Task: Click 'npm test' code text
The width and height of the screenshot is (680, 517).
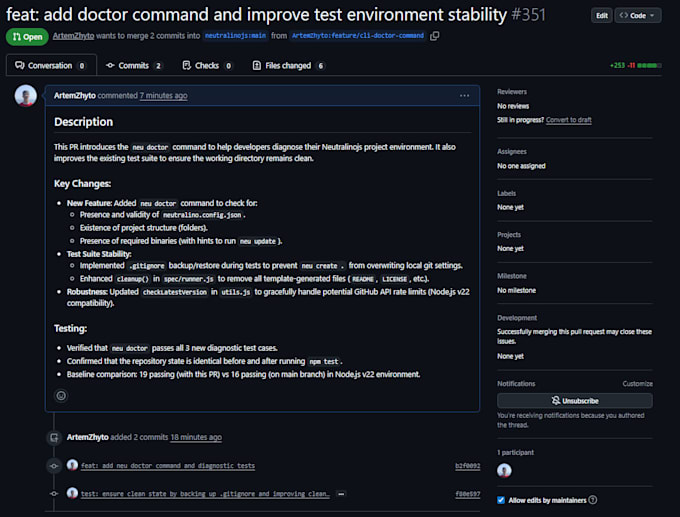Action: pos(324,361)
